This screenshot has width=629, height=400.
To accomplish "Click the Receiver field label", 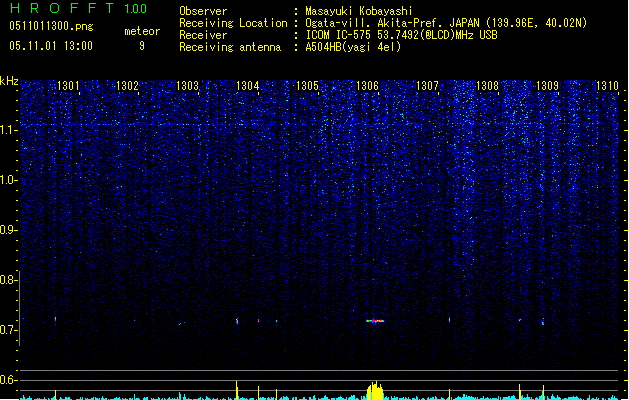I will 203,35.
